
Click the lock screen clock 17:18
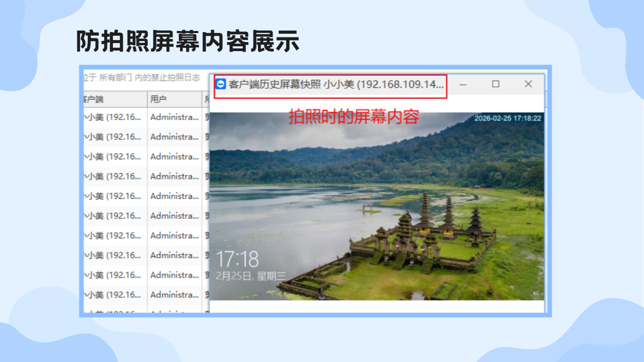click(238, 259)
